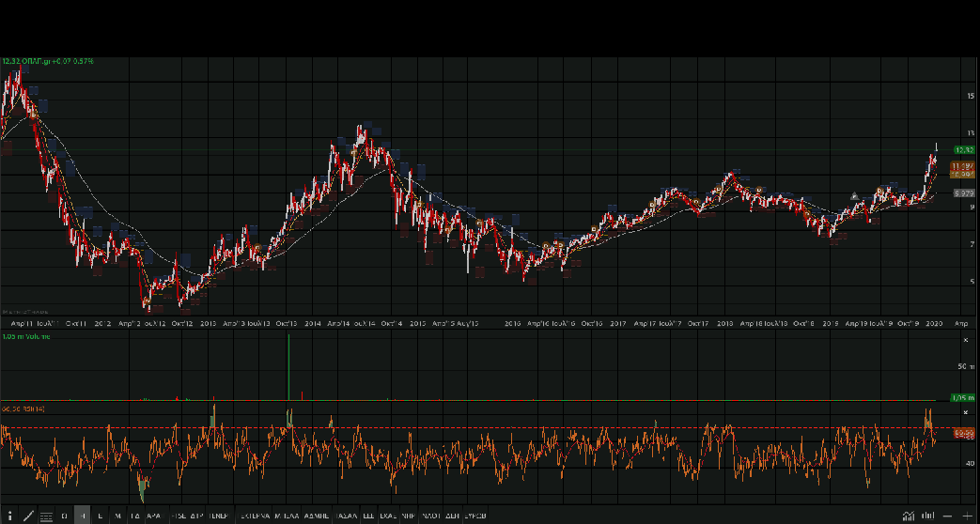Open the chart indicators icon

tap(908, 516)
